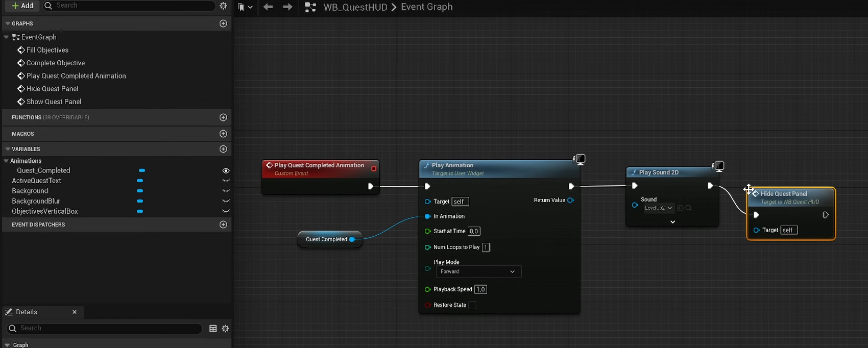Open the LevelUp2 sound dropdown

tap(658, 208)
